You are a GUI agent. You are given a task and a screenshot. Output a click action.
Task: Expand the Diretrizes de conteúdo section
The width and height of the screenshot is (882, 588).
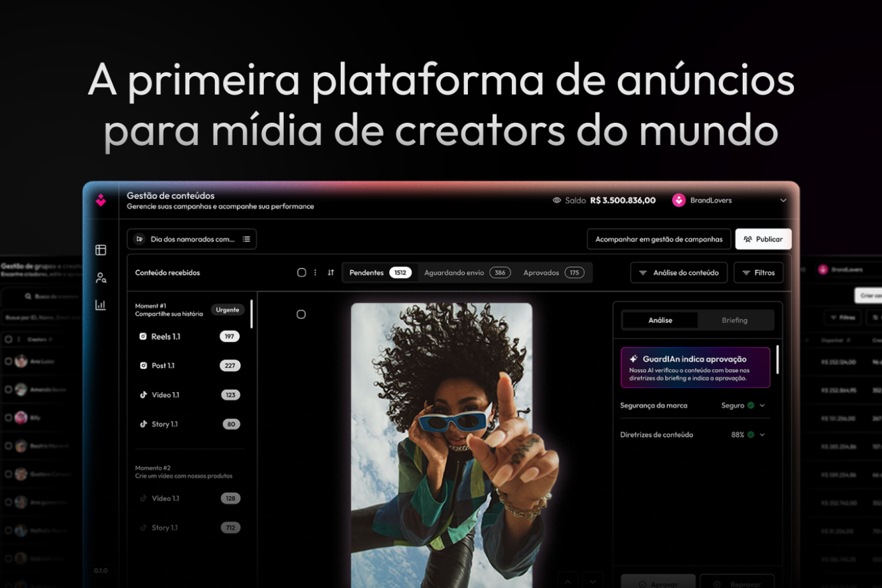coord(762,435)
